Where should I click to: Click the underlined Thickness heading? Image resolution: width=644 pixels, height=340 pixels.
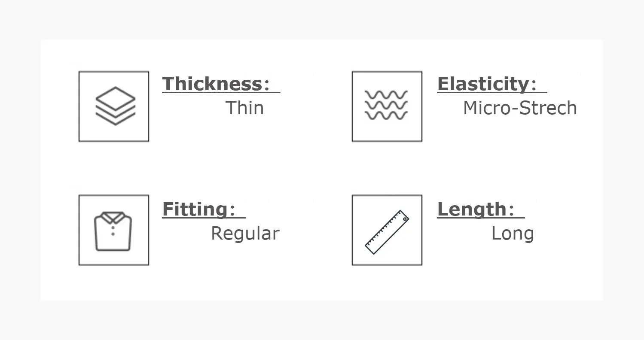click(x=221, y=84)
